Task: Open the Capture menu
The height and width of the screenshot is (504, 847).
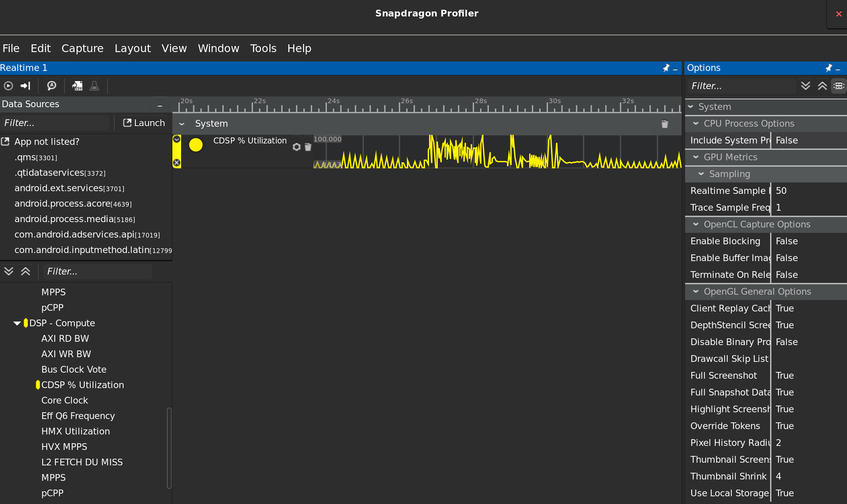Action: coord(82,48)
